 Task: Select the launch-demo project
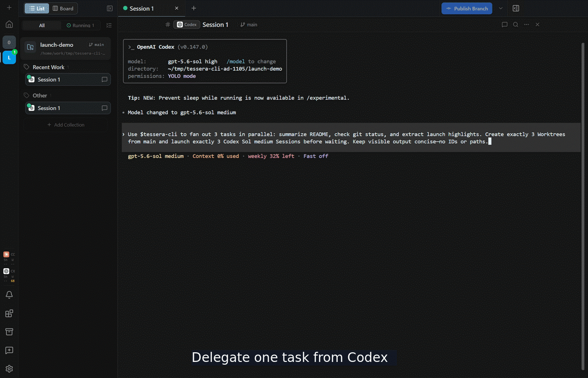(65, 48)
